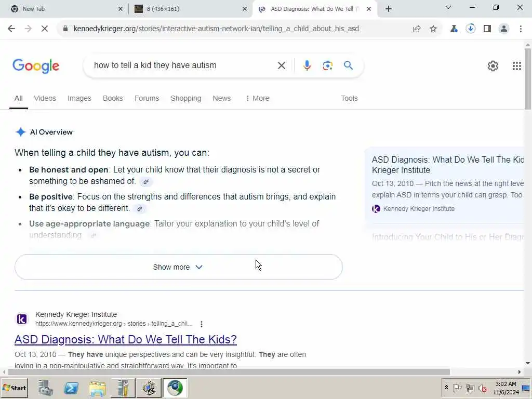Open source link beside 'ashamed of'
This screenshot has height=399, width=532.
point(146,182)
